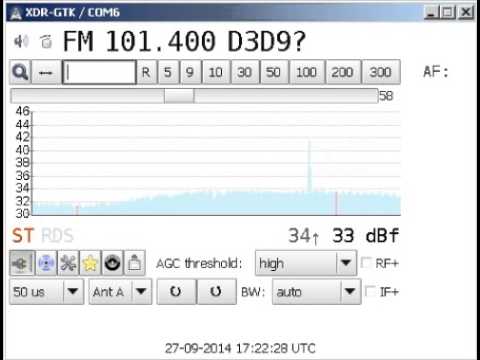The width and height of the screenshot is (480, 360).
Task: Enable the RF+ checkbox
Action: [366, 263]
